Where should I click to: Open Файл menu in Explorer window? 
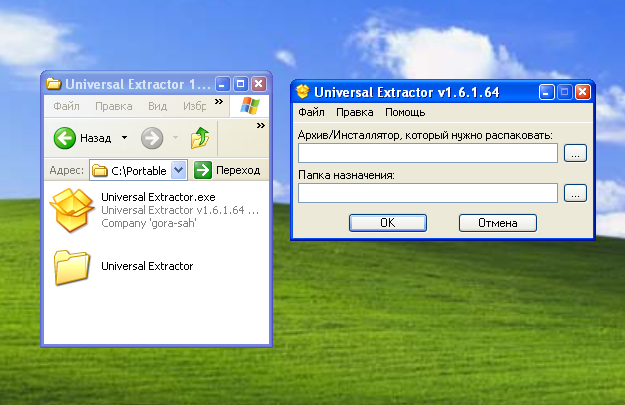click(x=67, y=106)
